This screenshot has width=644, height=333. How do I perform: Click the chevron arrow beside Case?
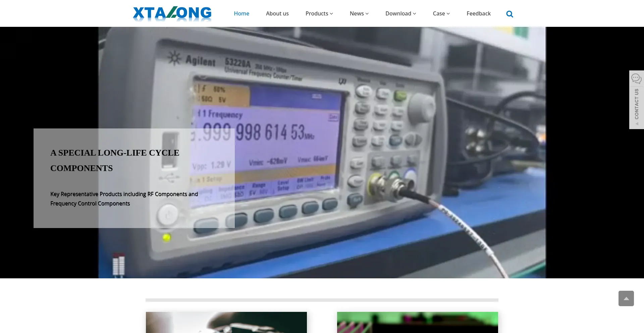(448, 14)
